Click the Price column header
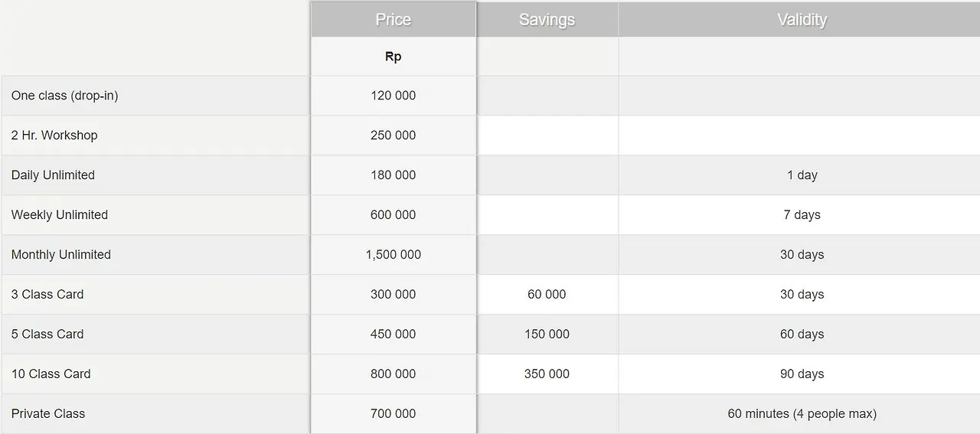This screenshot has width=980, height=434. (x=393, y=20)
